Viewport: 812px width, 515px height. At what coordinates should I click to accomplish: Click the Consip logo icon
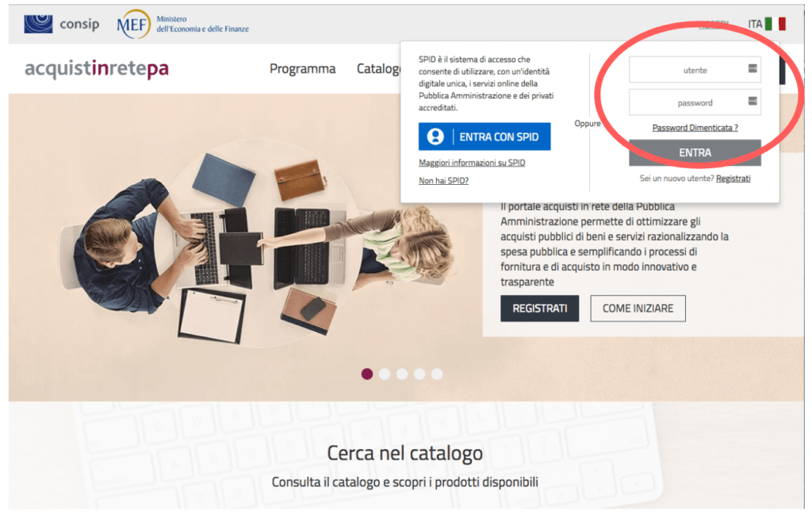click(x=38, y=24)
